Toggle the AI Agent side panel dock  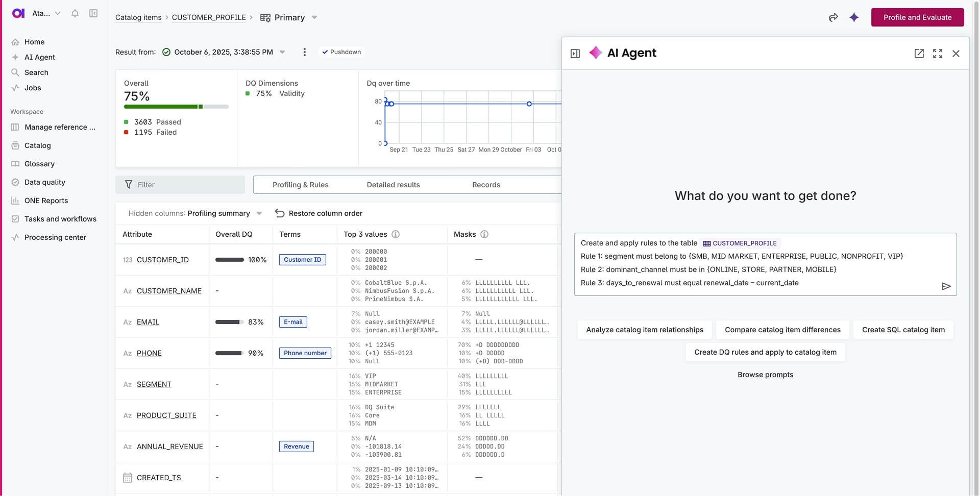point(575,54)
